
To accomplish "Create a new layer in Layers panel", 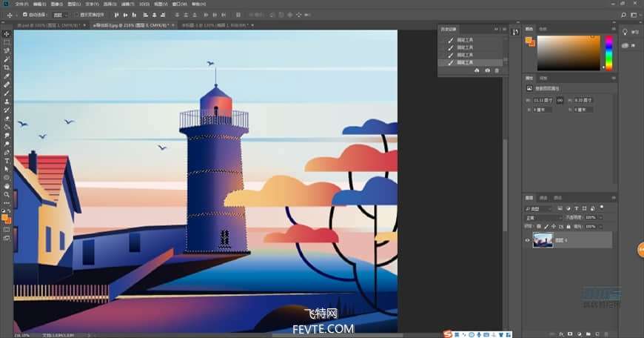I will 597,334.
